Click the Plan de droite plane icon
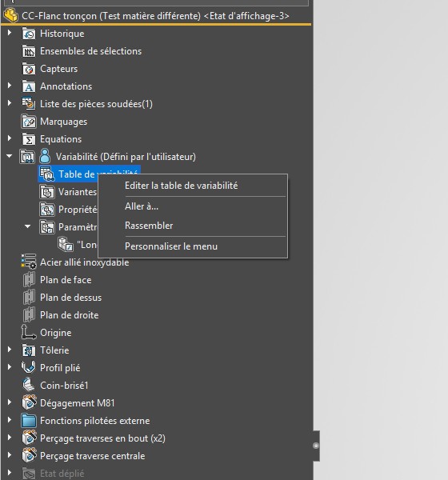The height and width of the screenshot is (480, 448). (29, 314)
